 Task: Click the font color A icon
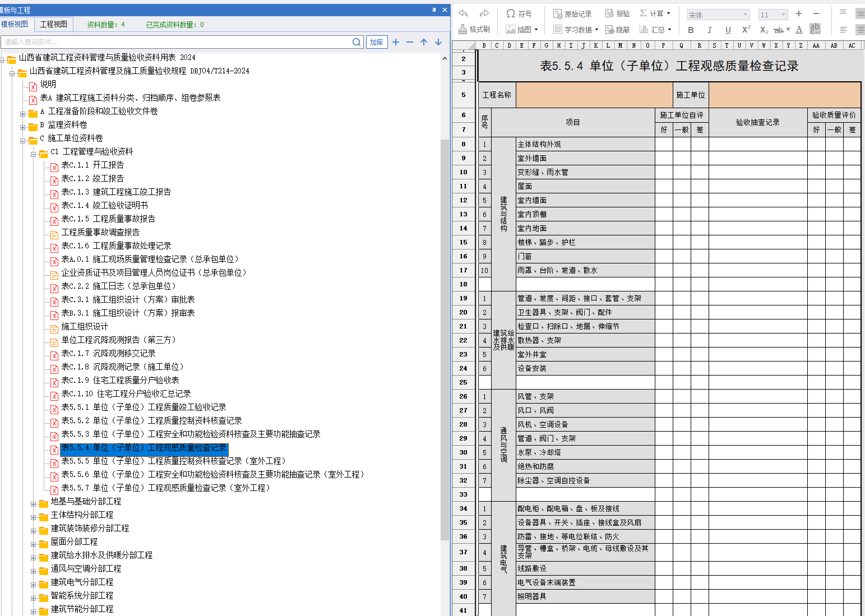point(799,30)
